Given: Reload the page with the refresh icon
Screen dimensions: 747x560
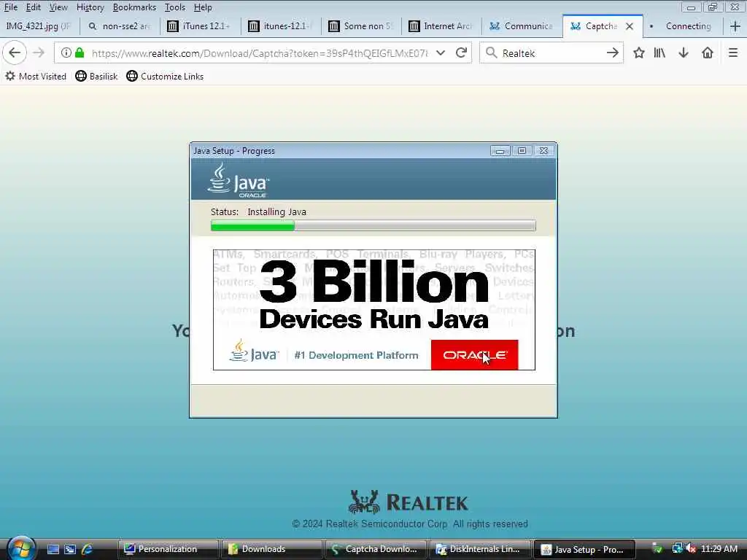Looking at the screenshot, I should point(461,52).
